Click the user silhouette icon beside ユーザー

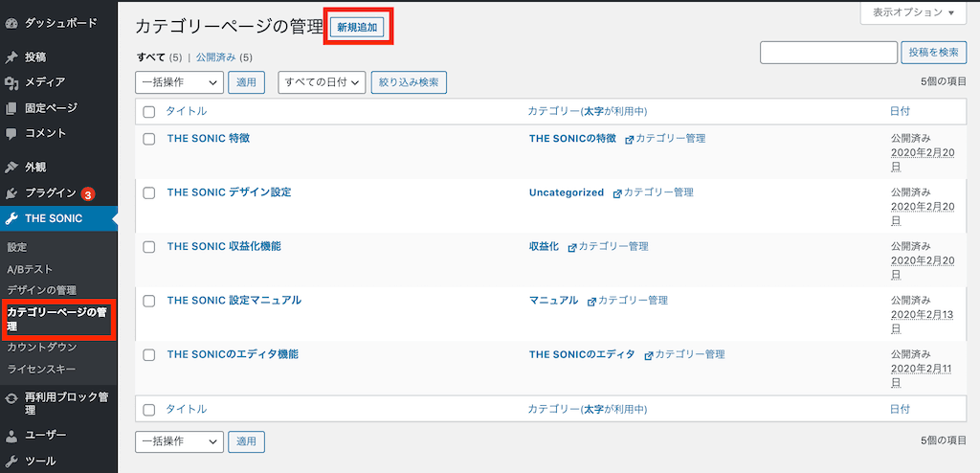point(11,435)
